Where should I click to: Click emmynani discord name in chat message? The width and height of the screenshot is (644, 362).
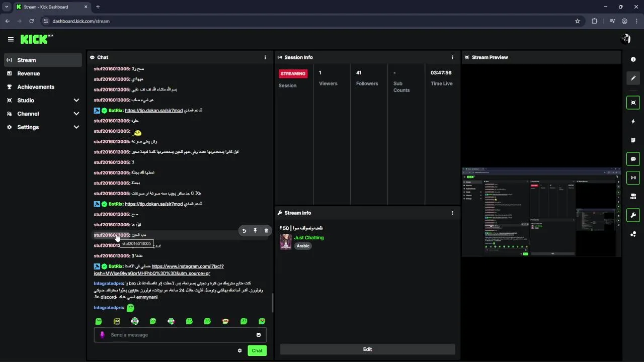147,297
